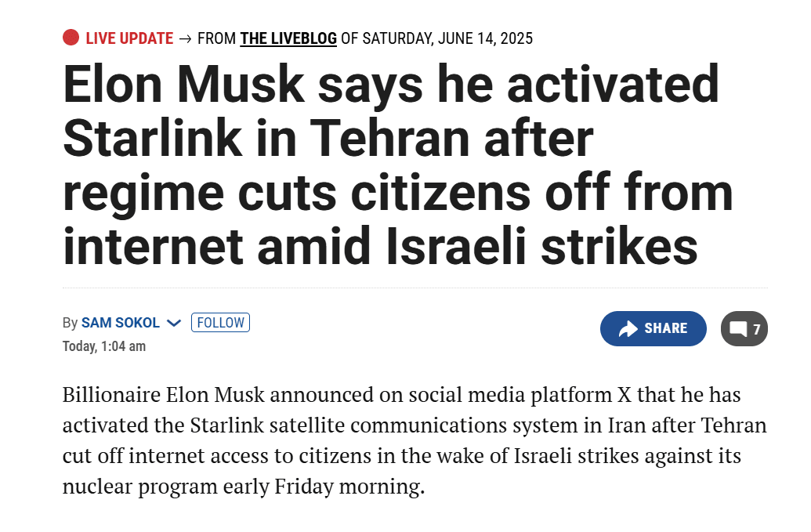Click the red LIVE UPDATE label
The image size is (811, 532).
pyautogui.click(x=129, y=38)
